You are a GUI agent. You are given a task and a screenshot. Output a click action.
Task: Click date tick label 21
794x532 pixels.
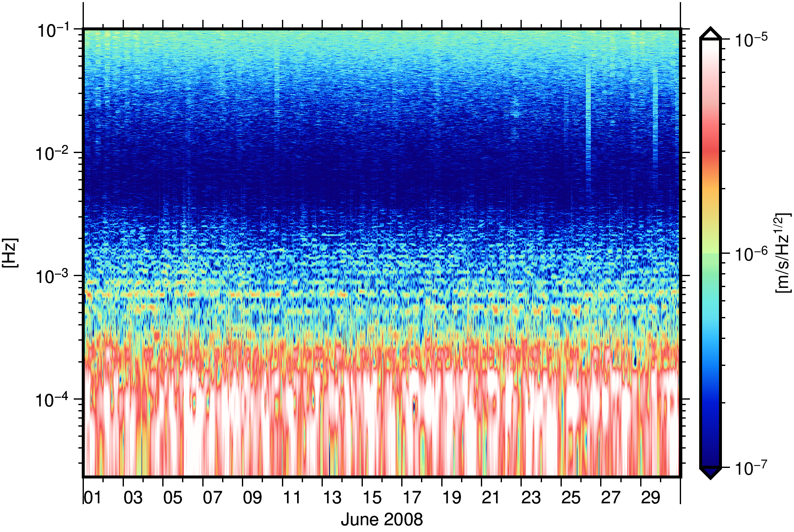491,498
